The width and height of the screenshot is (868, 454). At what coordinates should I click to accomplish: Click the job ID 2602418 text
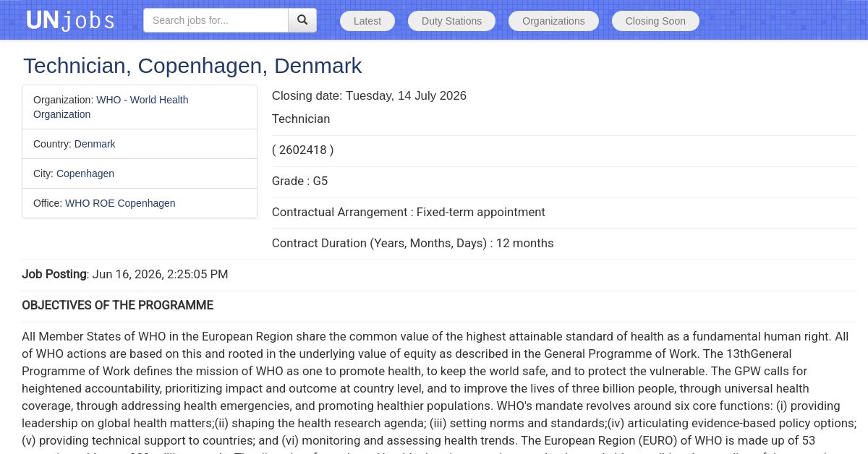[303, 150]
